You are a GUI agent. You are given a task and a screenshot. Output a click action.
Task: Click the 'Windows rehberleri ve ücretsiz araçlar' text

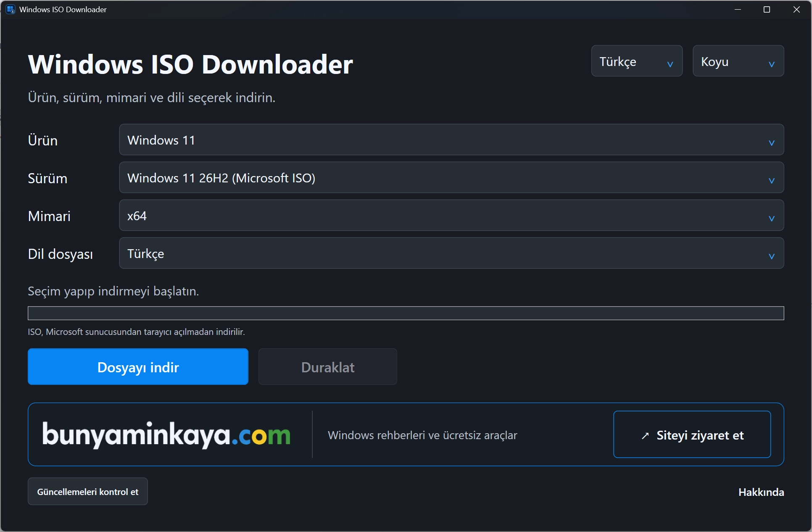pos(422,435)
